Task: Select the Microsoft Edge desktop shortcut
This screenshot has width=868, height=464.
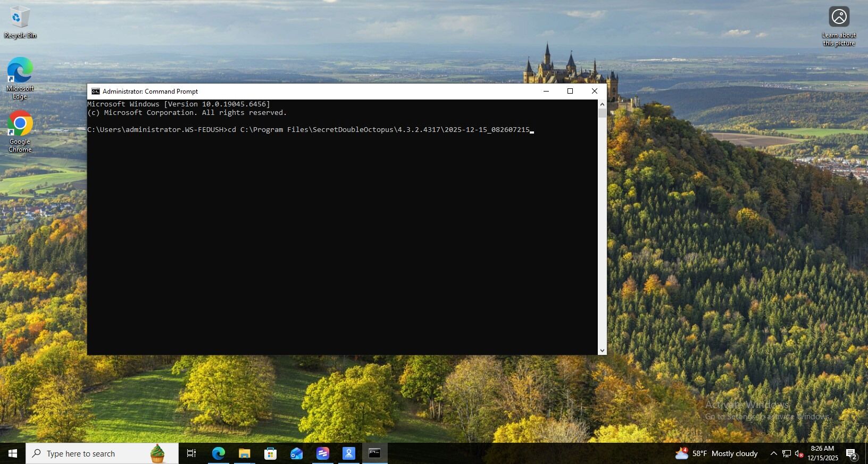Action: (x=20, y=78)
